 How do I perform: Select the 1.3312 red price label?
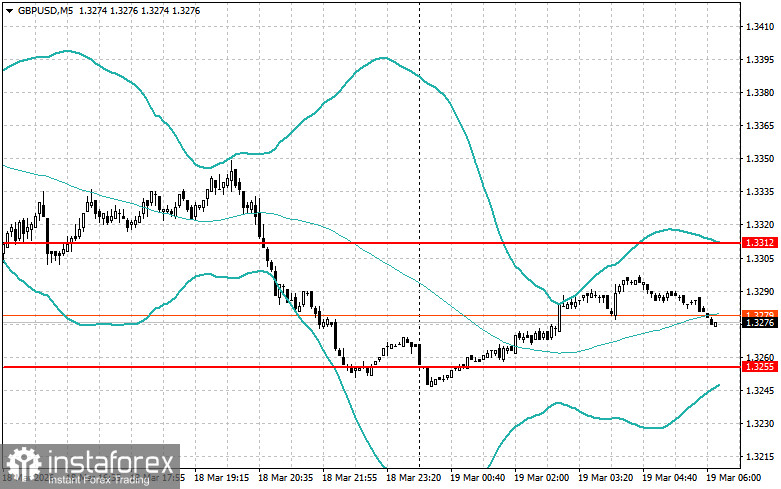pyautogui.click(x=760, y=243)
